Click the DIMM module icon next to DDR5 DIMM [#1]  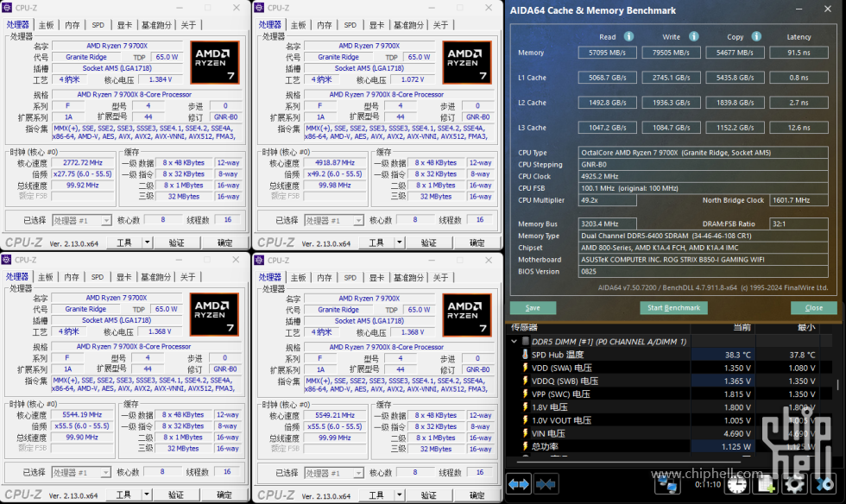coord(525,341)
